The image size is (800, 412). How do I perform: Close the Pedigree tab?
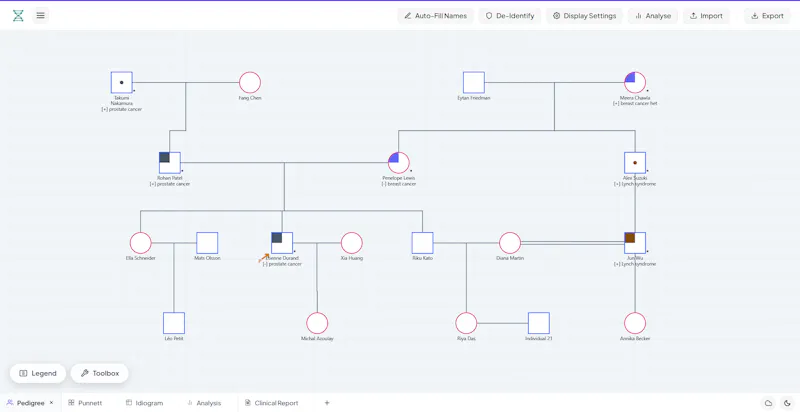[52, 403]
